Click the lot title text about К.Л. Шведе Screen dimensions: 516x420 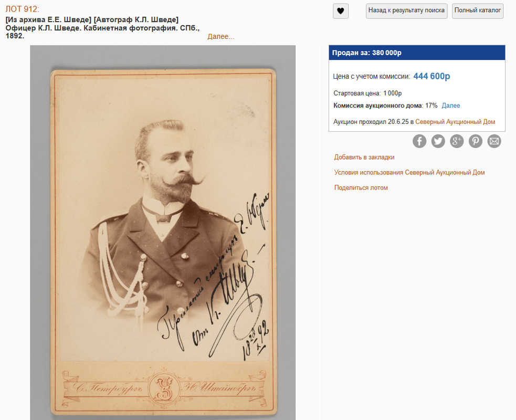[103, 28]
